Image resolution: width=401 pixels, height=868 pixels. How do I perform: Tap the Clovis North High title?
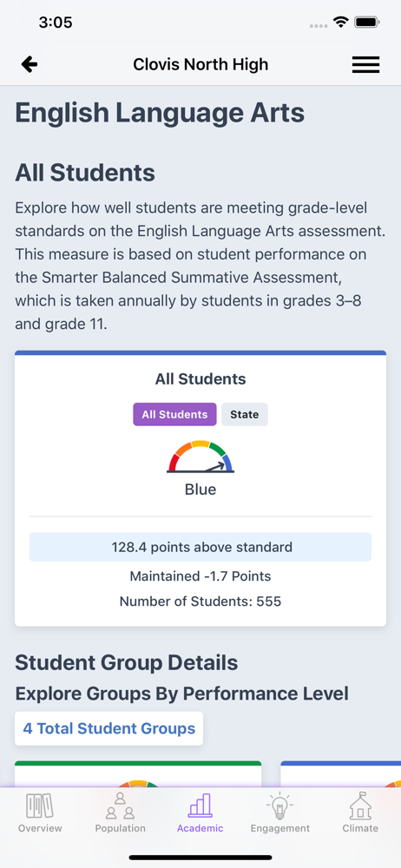(x=200, y=64)
